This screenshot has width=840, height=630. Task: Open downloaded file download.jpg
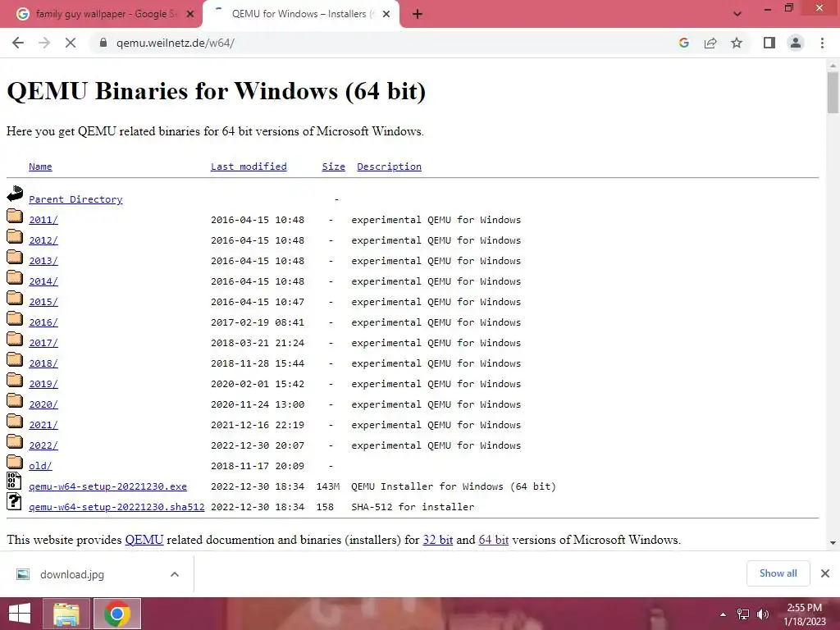[72, 574]
